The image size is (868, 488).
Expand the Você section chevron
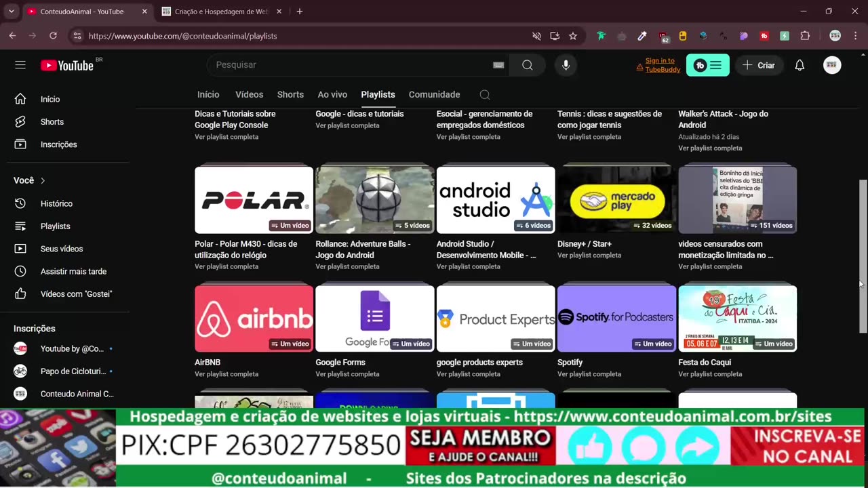tap(43, 180)
